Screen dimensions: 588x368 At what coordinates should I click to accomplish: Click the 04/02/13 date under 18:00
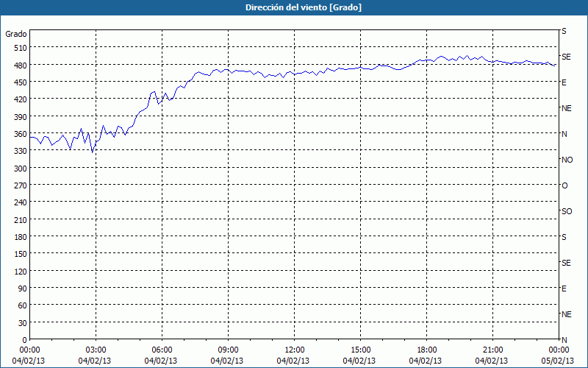click(x=426, y=361)
